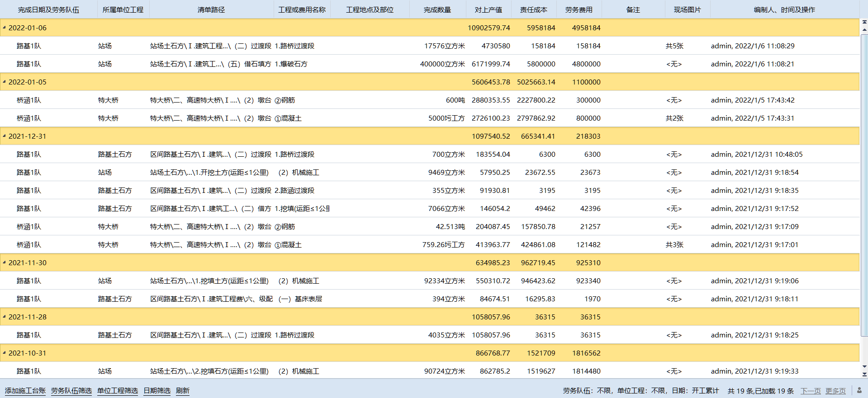This screenshot has height=398, width=868.
Task: Click the 添加施工台账 link
Action: point(25,391)
